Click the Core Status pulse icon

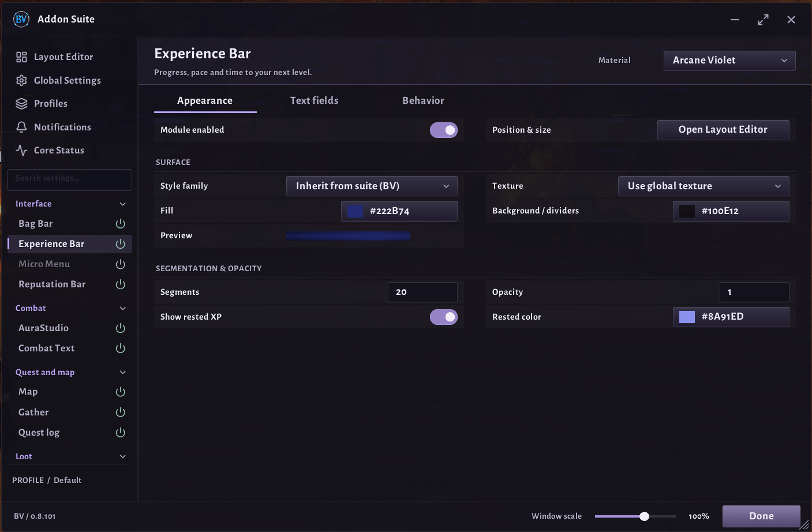[x=21, y=150]
